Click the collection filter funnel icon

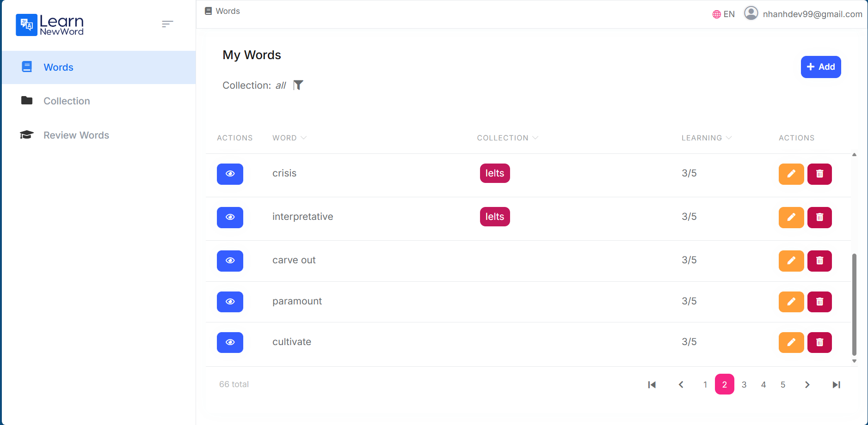[298, 85]
